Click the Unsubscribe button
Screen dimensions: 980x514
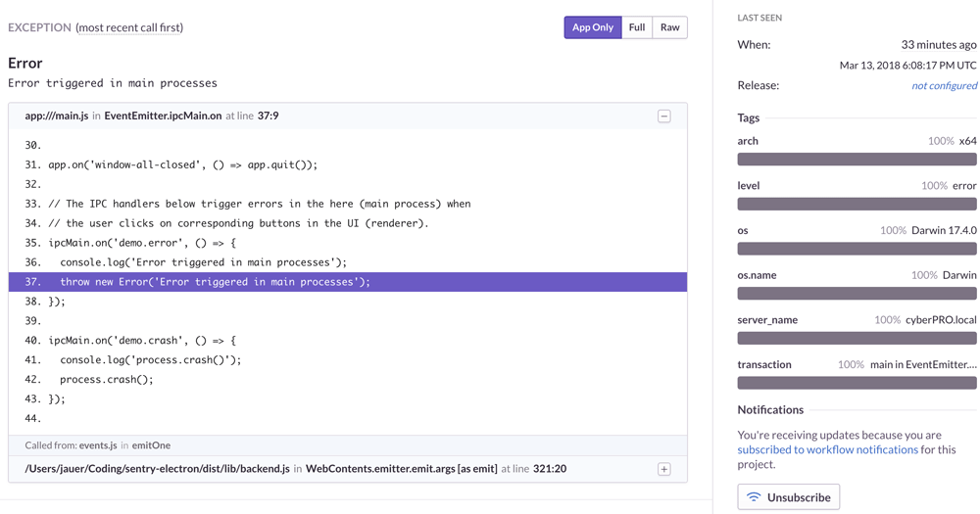tap(788, 497)
